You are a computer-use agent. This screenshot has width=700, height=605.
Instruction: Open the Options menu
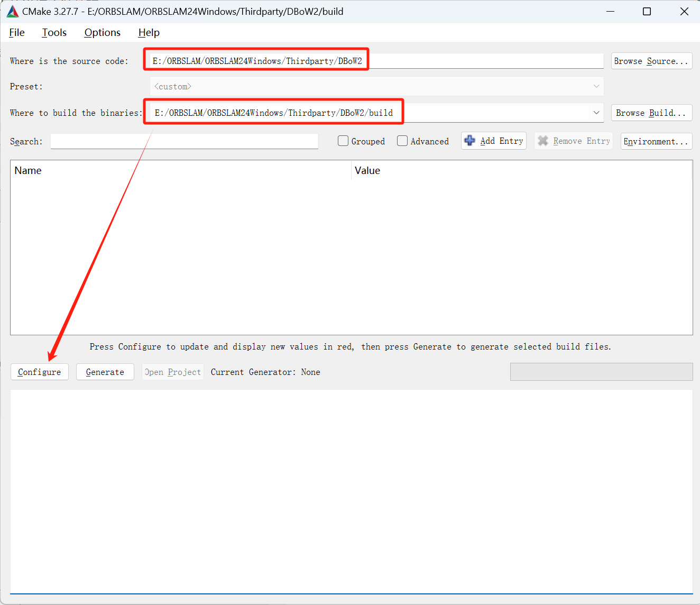pos(103,32)
